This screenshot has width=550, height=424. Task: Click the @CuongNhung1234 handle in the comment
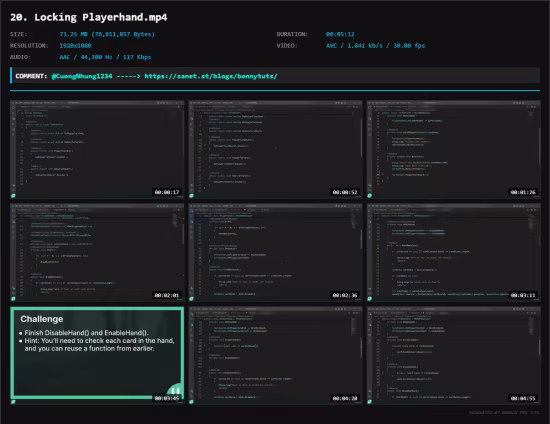(x=82, y=76)
